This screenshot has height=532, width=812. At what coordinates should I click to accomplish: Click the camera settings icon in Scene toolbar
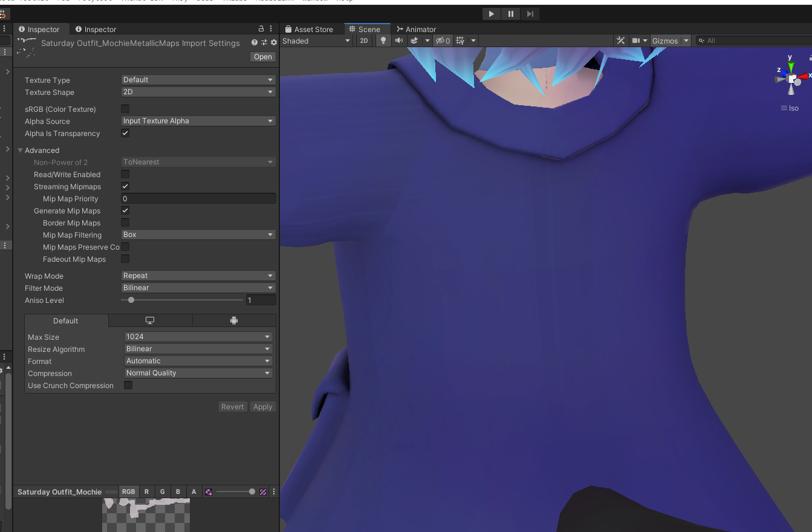tap(635, 41)
